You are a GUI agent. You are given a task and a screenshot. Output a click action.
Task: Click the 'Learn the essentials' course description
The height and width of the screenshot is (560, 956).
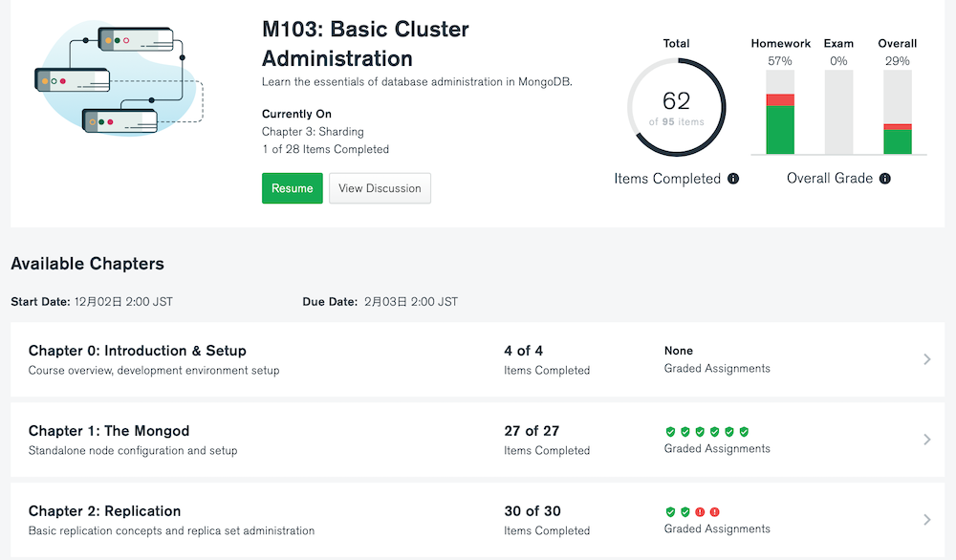(417, 81)
